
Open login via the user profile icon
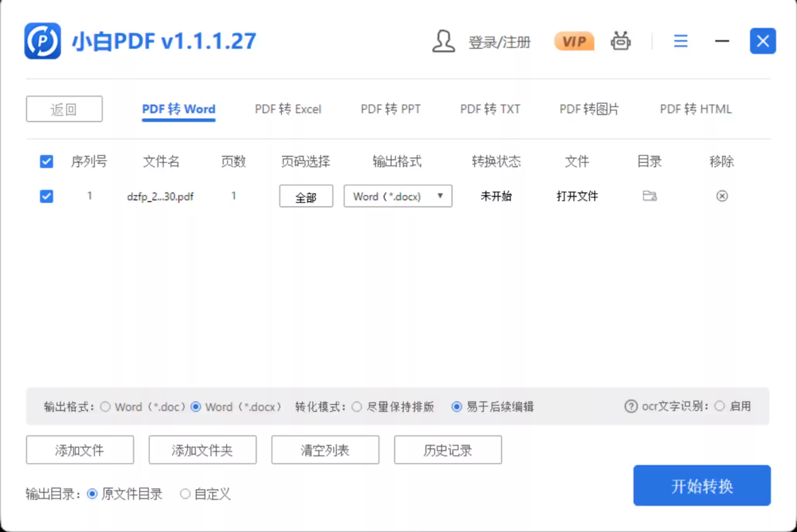point(443,41)
